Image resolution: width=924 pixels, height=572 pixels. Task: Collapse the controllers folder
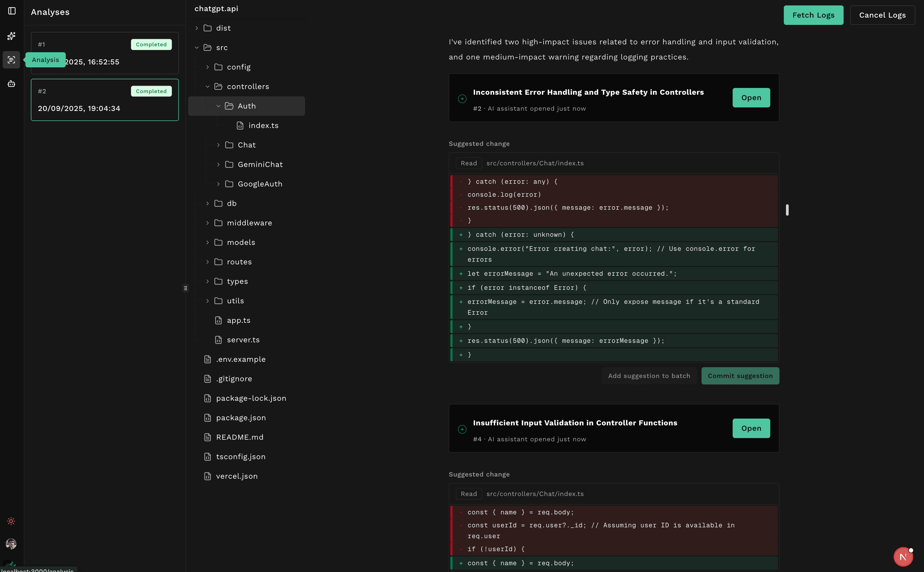247,87
